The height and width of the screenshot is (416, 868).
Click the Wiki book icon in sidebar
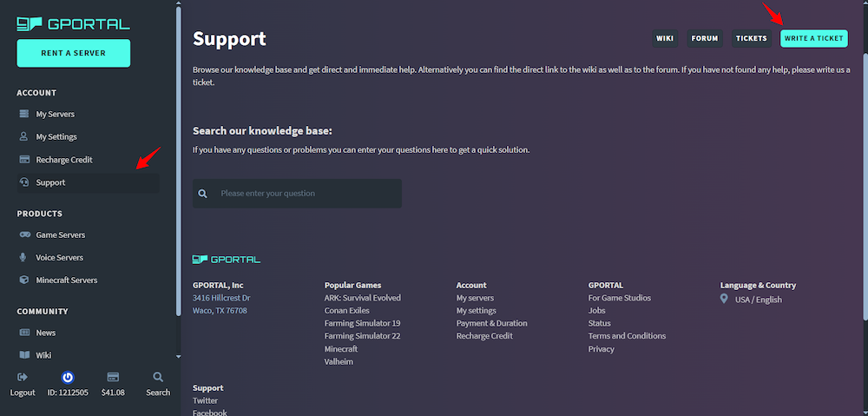tap(24, 355)
